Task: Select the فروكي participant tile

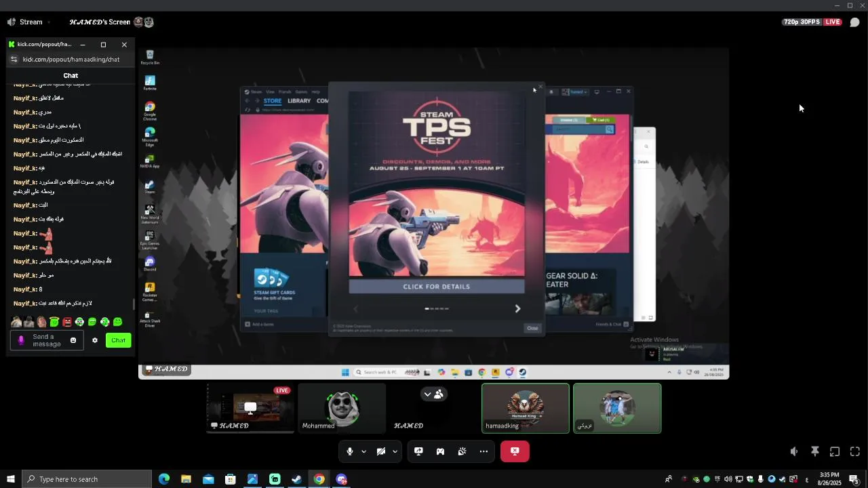Action: [x=617, y=408]
